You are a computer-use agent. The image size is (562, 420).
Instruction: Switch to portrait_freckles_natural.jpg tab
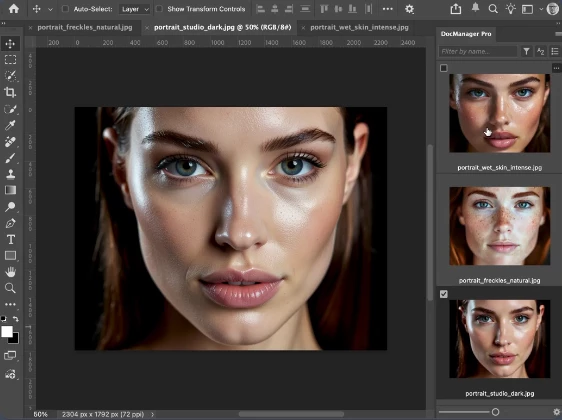click(85, 27)
